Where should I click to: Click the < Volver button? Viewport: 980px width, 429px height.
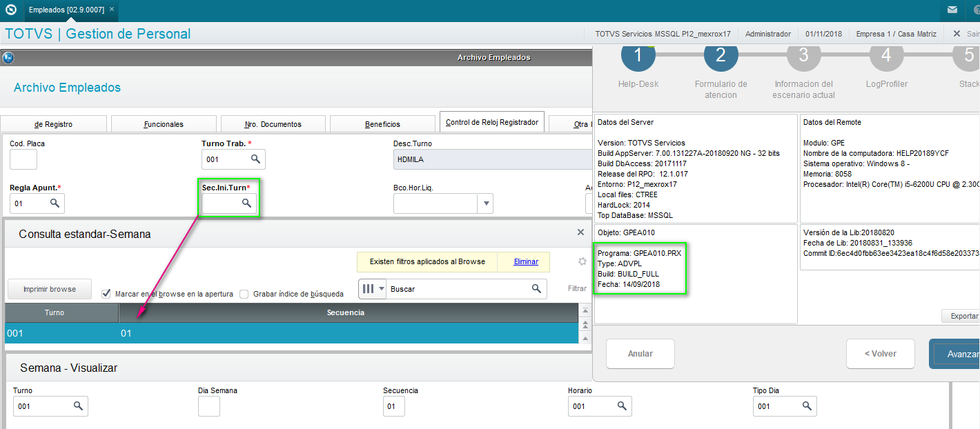point(881,354)
